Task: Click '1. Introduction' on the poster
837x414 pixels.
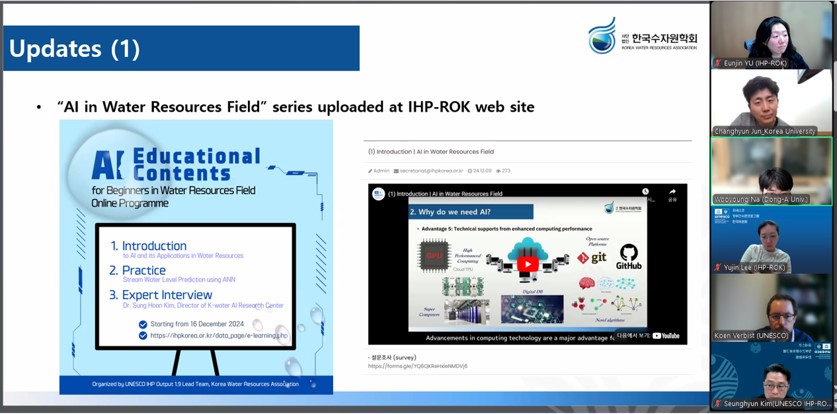Action: coord(149,246)
